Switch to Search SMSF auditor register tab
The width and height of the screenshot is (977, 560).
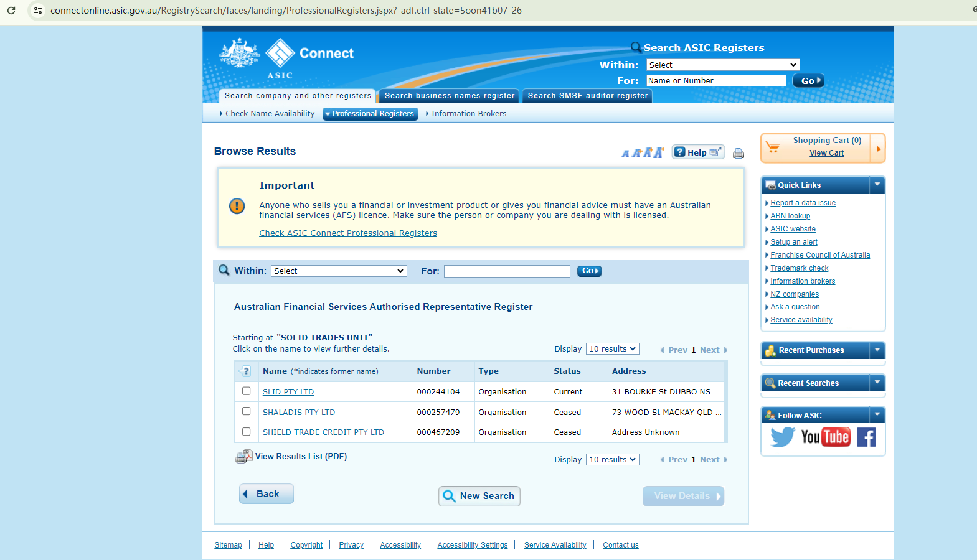588,96
